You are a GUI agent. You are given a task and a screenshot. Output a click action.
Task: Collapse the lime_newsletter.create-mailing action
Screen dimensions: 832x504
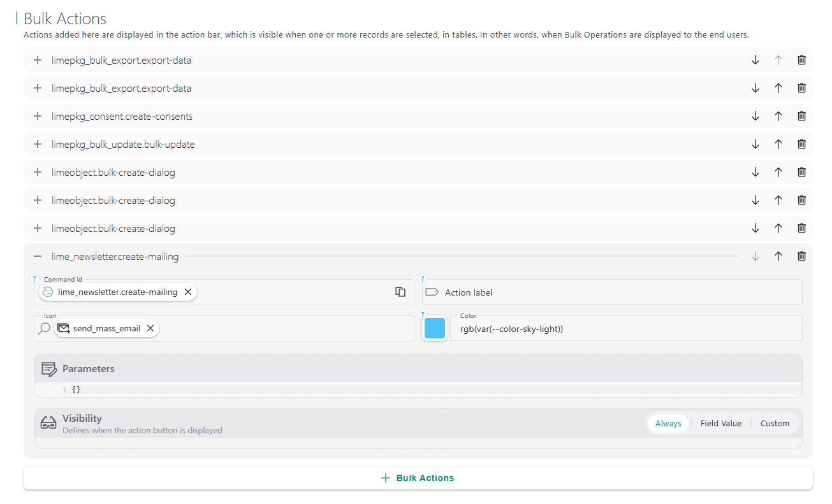tap(38, 257)
